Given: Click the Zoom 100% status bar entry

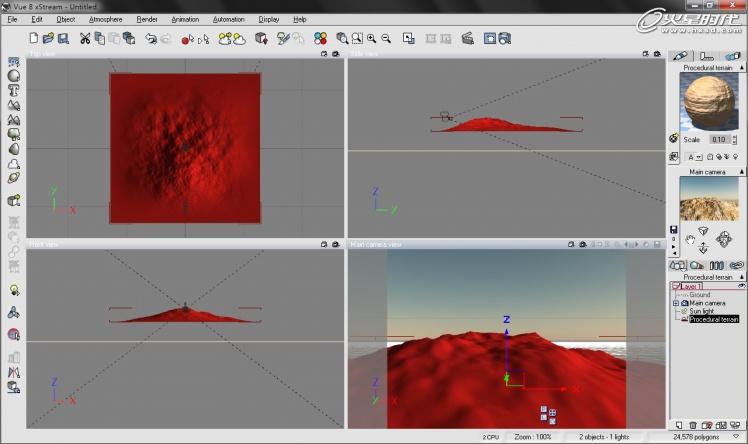Looking at the screenshot, I should (x=533, y=437).
